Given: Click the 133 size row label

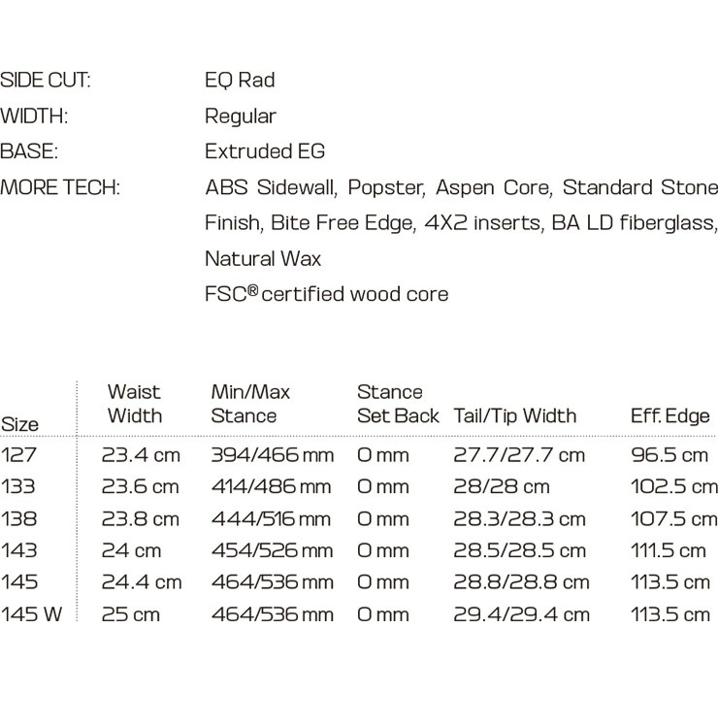Looking at the screenshot, I should point(17,486).
